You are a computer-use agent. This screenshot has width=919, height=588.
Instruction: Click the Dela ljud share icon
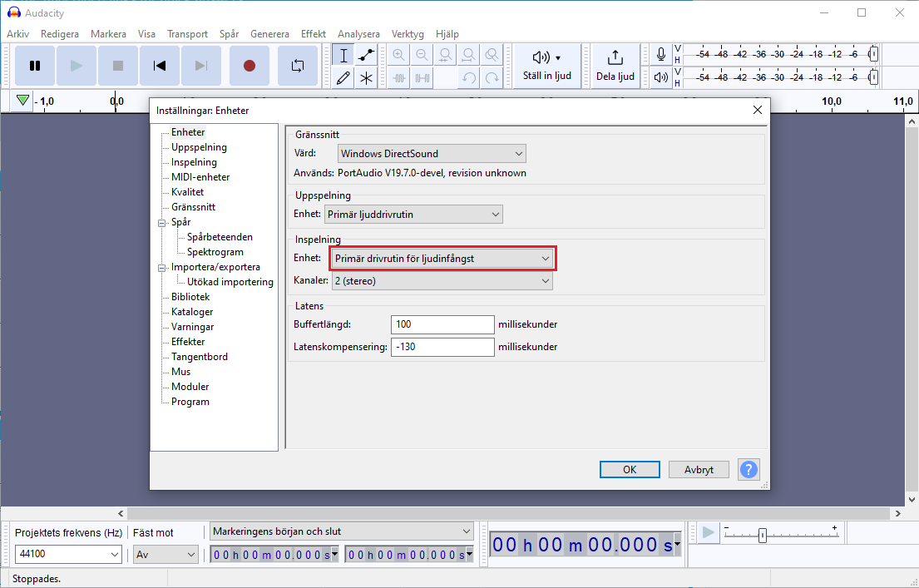pyautogui.click(x=615, y=65)
